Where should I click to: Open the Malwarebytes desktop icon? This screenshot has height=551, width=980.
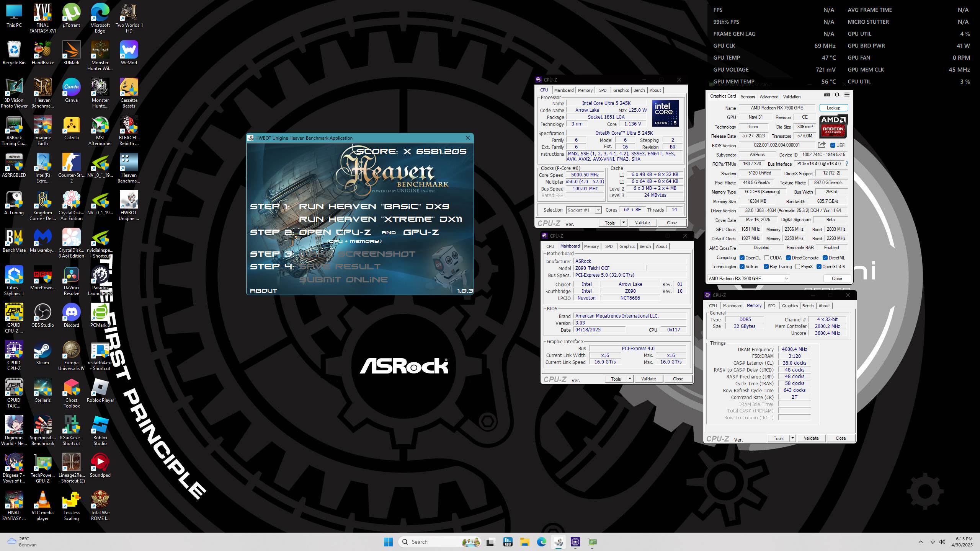coord(42,241)
